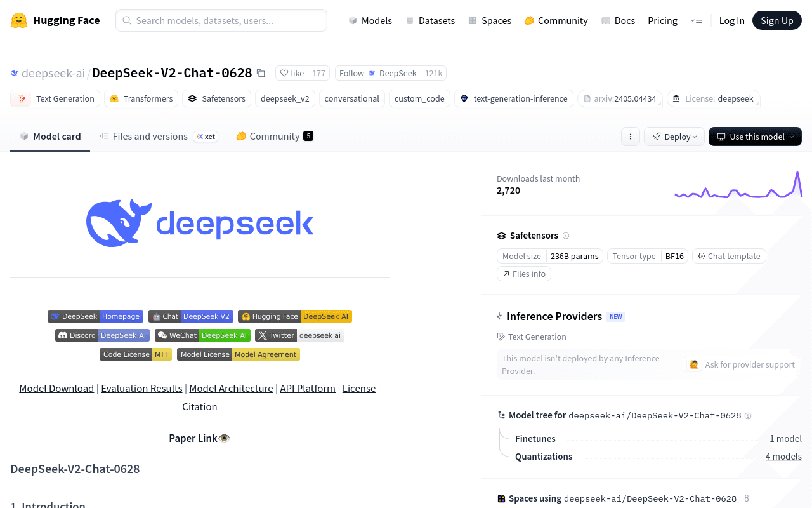Screen dimensions: 812x508
Task: Click Text Generation under Inference Providers
Action: click(x=532, y=337)
